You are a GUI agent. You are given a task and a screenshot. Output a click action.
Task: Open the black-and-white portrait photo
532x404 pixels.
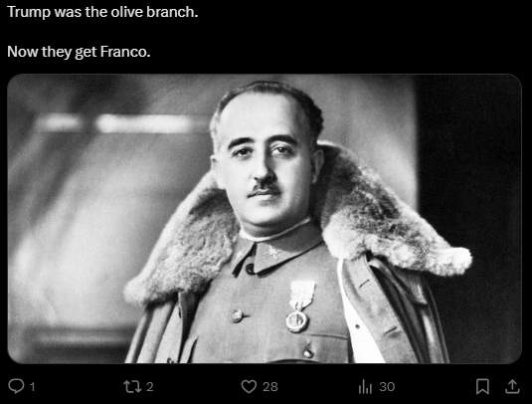point(265,219)
